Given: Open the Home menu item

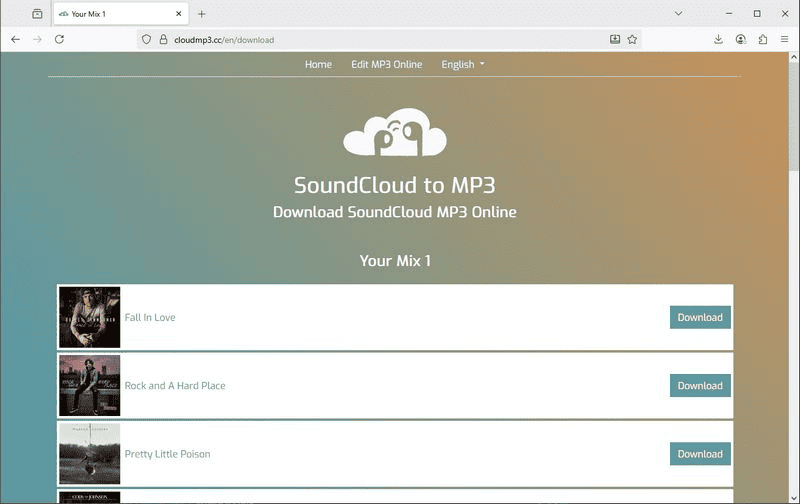Looking at the screenshot, I should 318,64.
